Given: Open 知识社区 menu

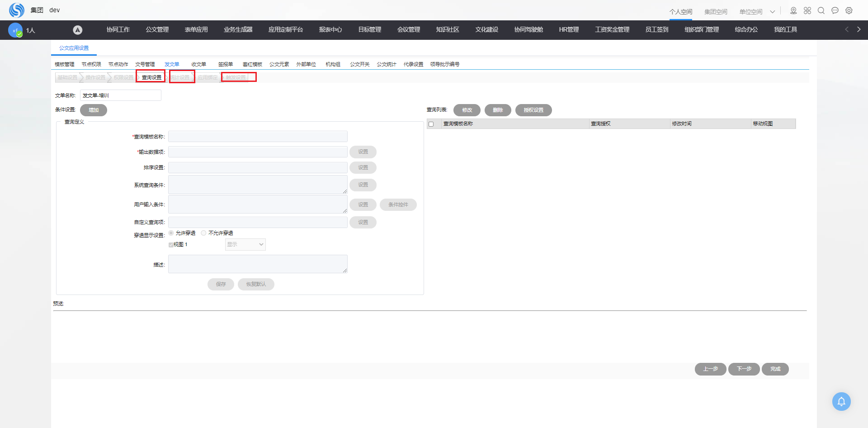Looking at the screenshot, I should 448,30.
